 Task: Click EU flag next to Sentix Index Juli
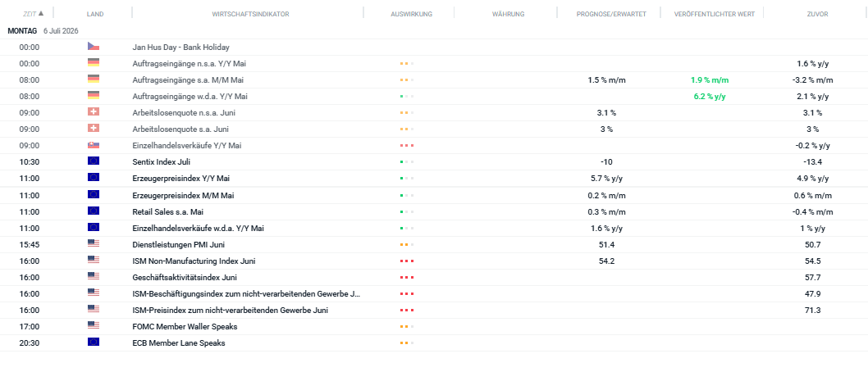(93, 161)
